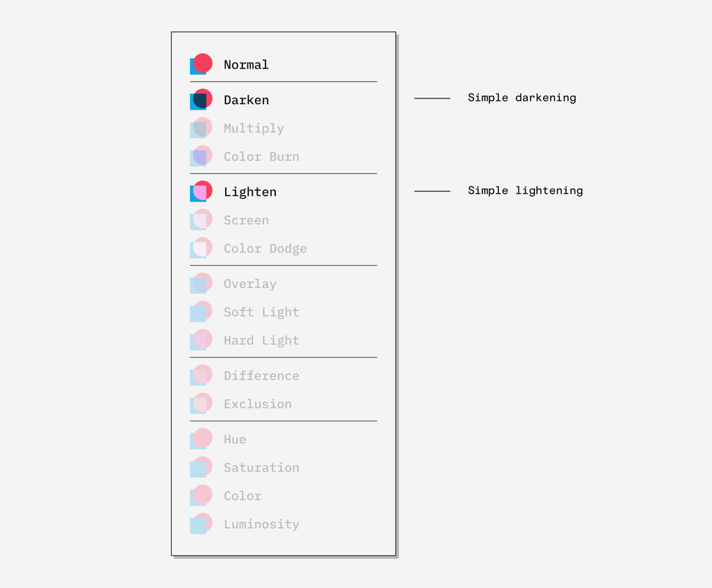712x588 pixels.
Task: Select the Soft Light menu entry
Action: tap(261, 313)
